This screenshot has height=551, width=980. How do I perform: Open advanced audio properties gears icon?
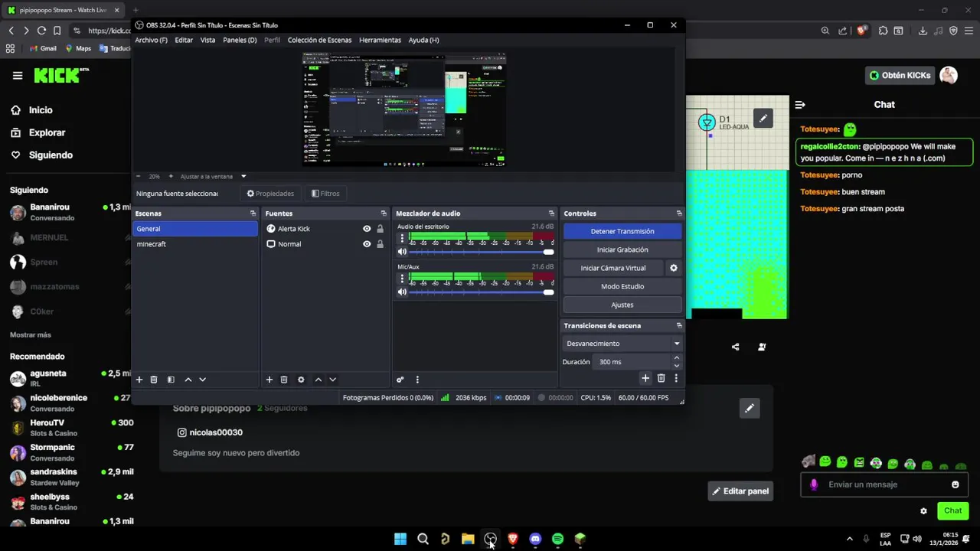(x=400, y=380)
